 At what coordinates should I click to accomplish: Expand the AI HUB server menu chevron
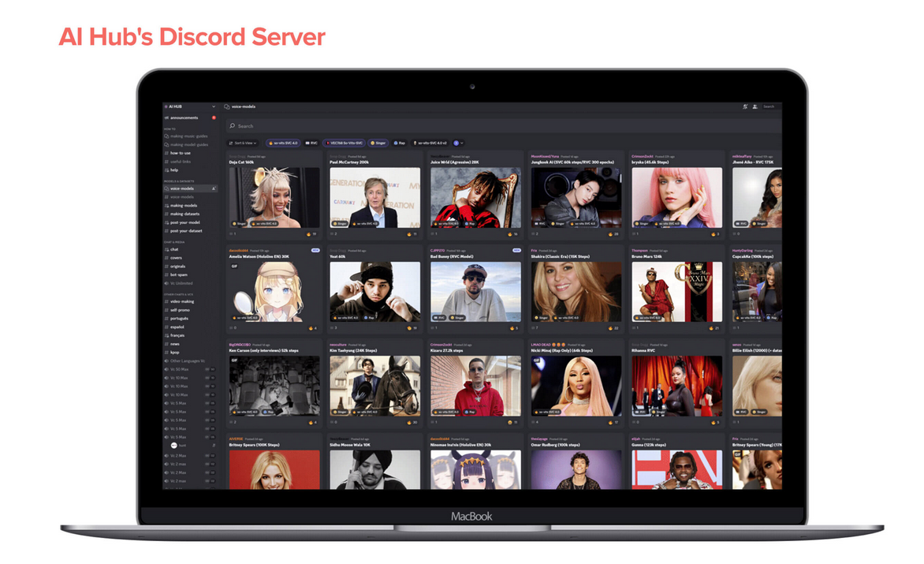point(214,106)
